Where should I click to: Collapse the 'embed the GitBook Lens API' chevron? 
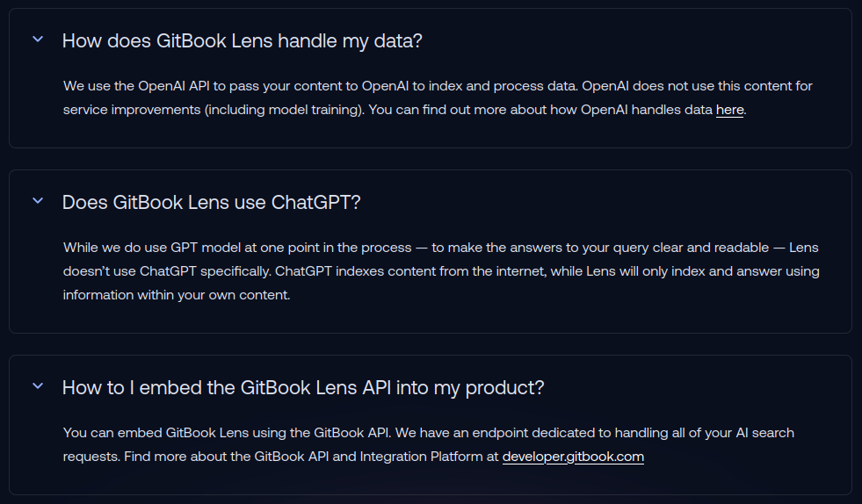[38, 386]
